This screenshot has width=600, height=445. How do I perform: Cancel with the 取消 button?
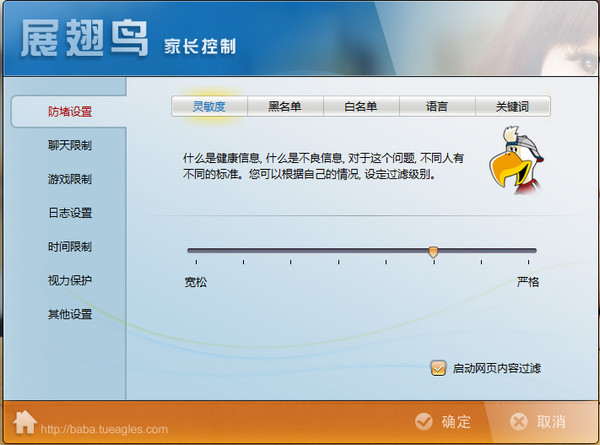(x=538, y=422)
